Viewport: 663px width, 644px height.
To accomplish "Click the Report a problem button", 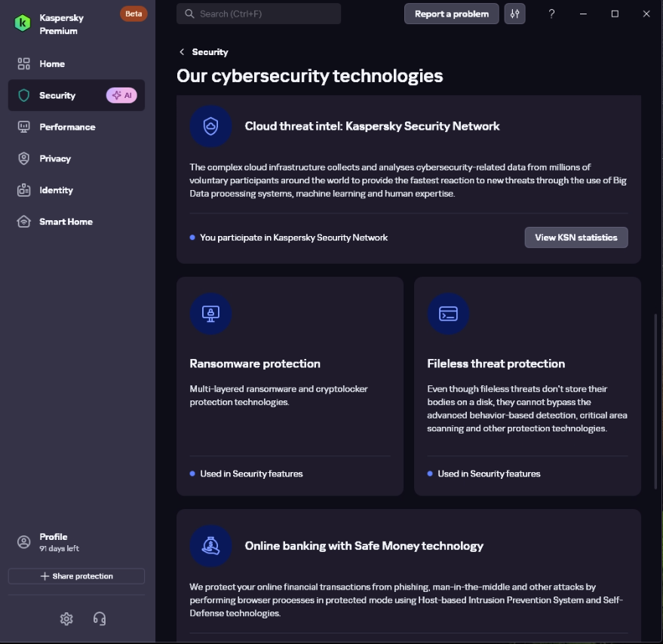I will 452,14.
